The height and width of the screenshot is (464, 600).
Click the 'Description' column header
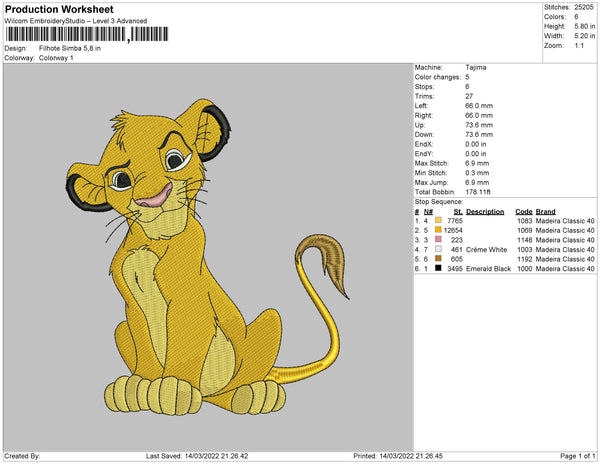pos(485,212)
